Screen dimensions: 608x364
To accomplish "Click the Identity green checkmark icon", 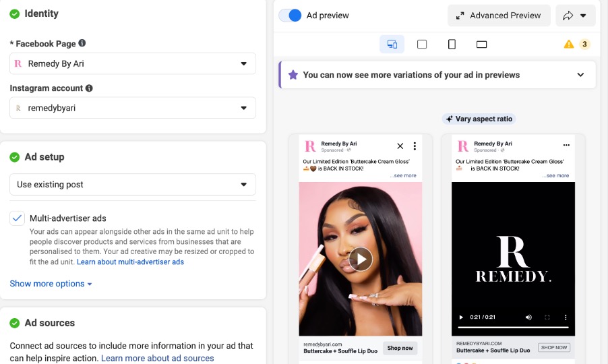I will 15,14.
